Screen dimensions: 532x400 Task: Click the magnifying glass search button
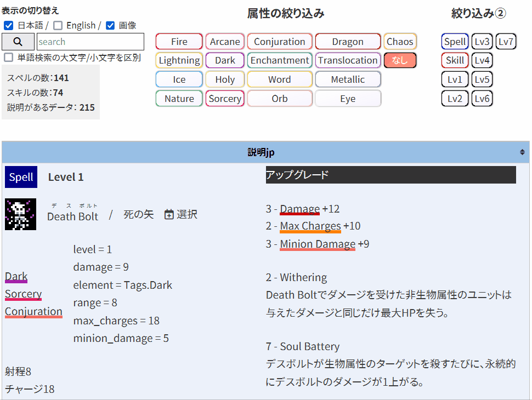18,42
